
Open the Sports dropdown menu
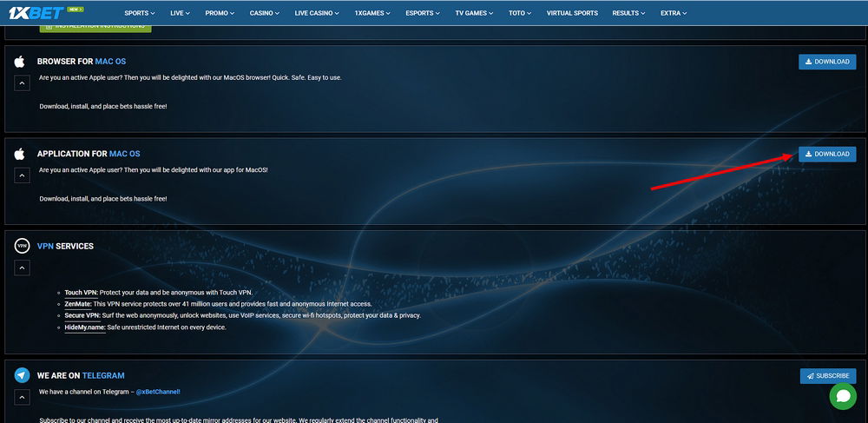coord(140,13)
